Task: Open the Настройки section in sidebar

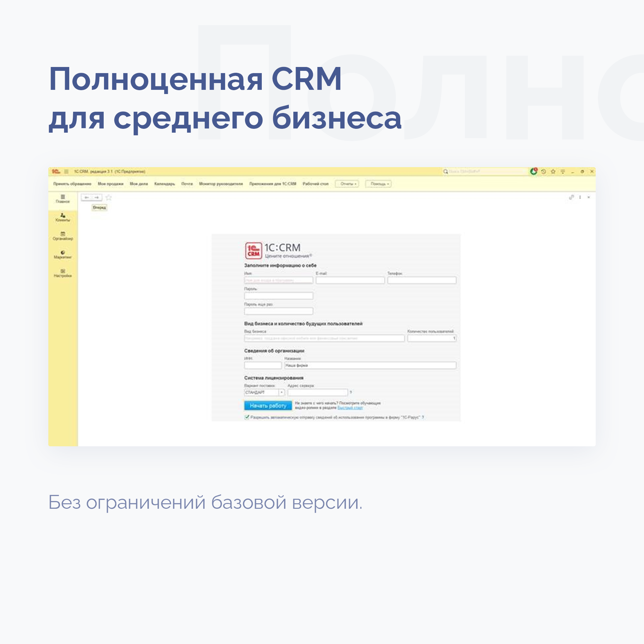Action: click(63, 274)
